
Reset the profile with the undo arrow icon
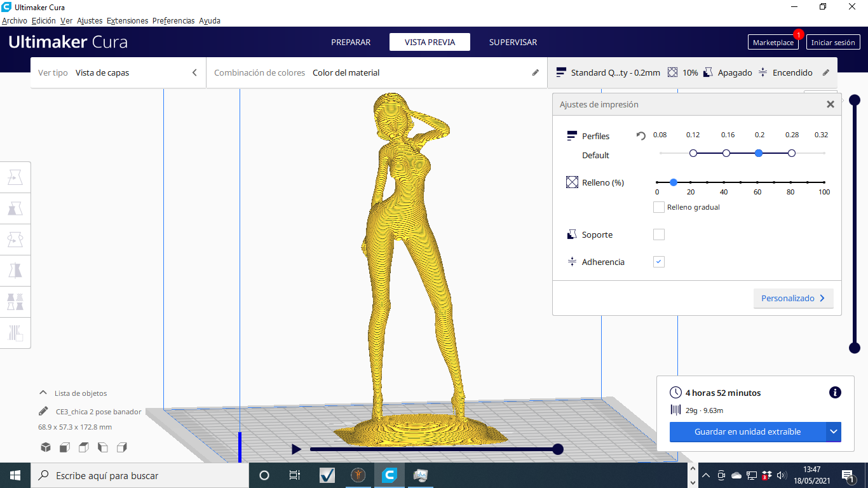(641, 136)
